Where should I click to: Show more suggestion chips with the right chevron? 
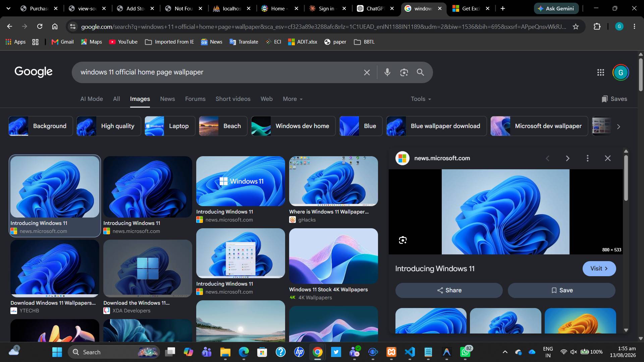[x=619, y=126]
